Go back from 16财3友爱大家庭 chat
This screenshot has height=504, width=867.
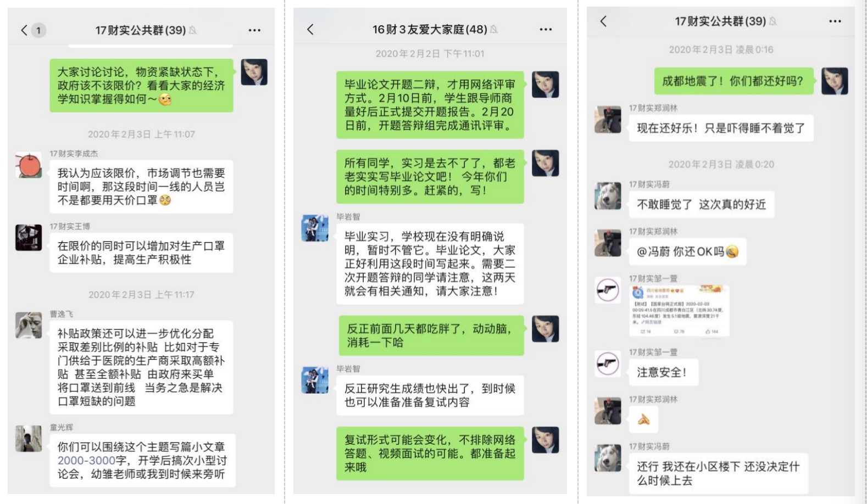[310, 29]
